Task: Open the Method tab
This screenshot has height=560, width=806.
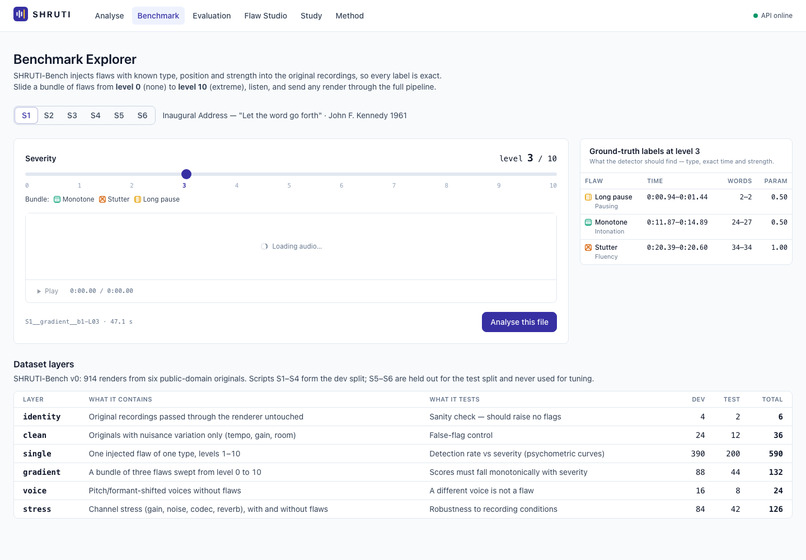Action: pos(350,15)
